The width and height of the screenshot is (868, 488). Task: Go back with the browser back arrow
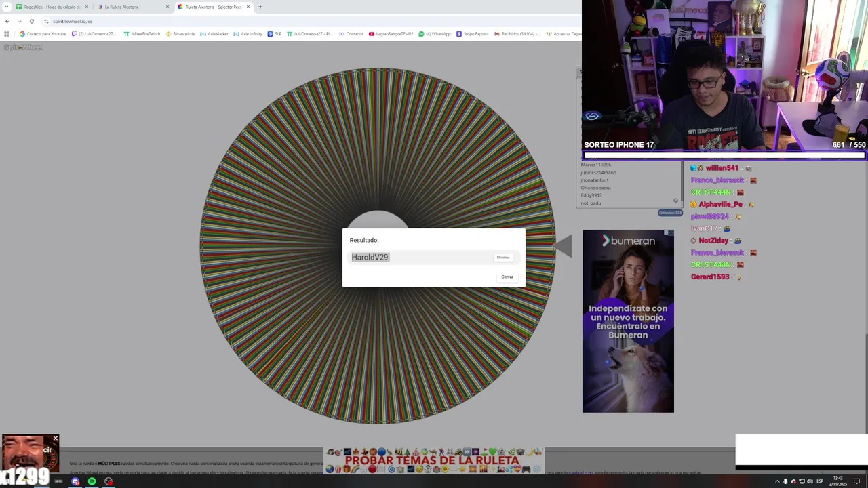click(7, 21)
